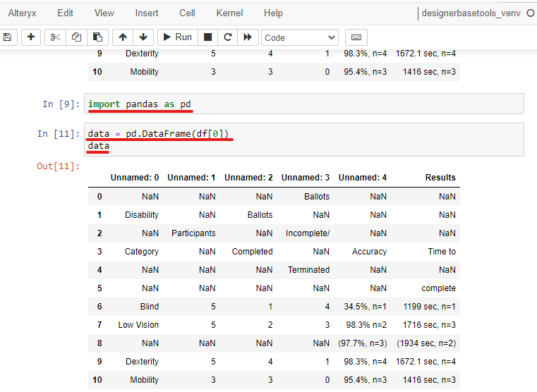Image resolution: width=537 pixels, height=392 pixels.
Task: Open the Cell menu
Action: click(187, 13)
